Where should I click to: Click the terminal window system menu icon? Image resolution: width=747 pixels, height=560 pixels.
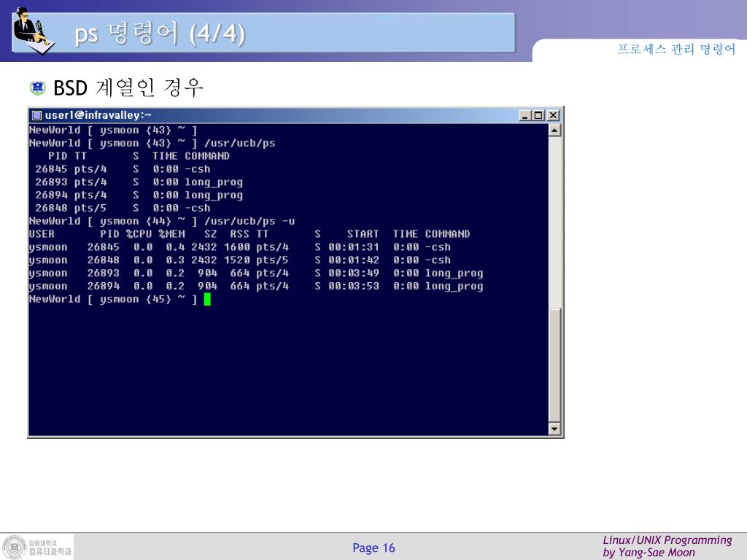point(36,115)
